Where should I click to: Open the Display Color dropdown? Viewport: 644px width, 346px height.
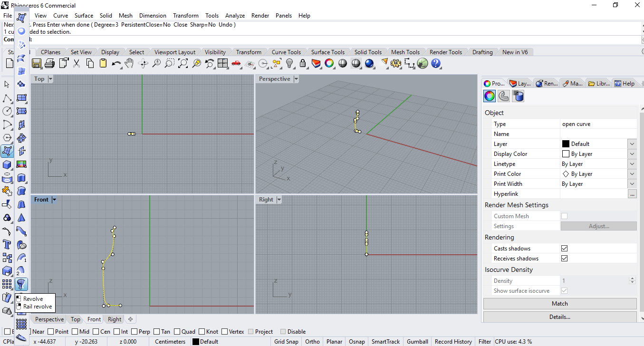pos(632,154)
